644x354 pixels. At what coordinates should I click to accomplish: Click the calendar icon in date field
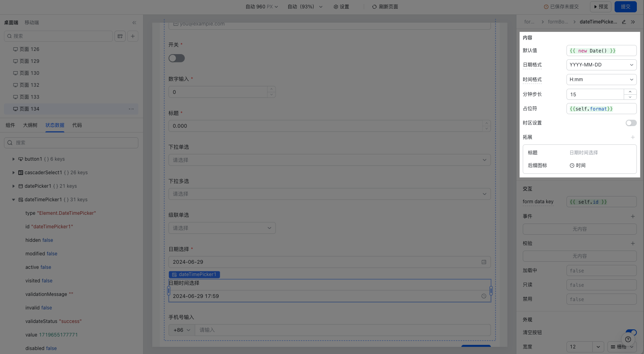tap(484, 262)
